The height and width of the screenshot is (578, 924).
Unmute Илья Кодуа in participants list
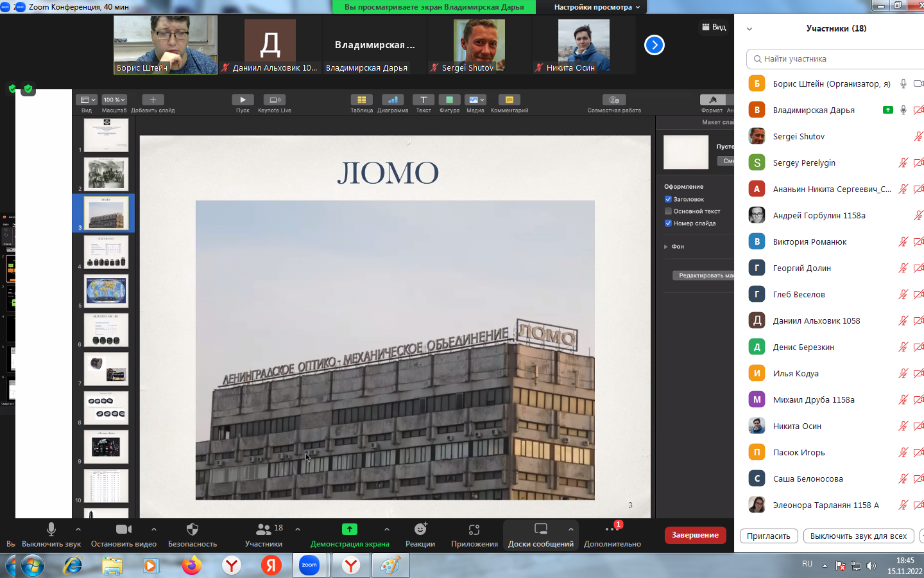pos(903,373)
